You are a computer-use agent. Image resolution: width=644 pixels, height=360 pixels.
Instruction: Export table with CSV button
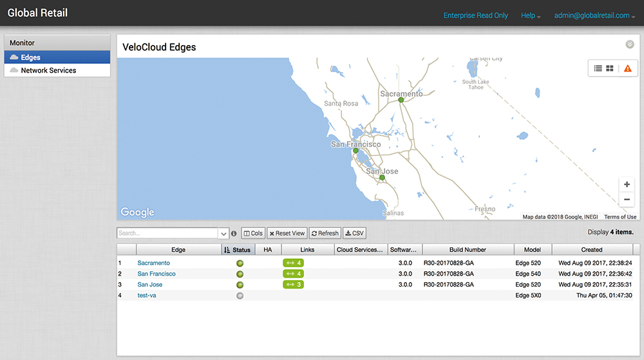point(354,233)
